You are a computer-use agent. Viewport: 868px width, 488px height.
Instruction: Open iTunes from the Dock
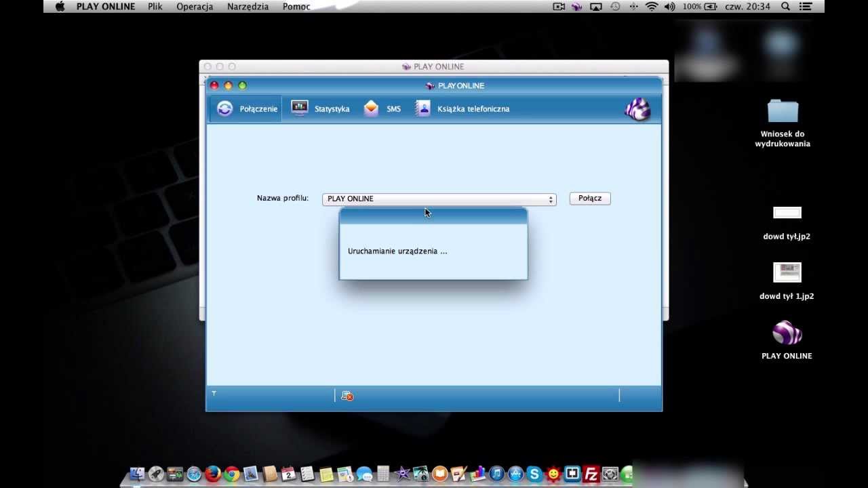coord(496,474)
